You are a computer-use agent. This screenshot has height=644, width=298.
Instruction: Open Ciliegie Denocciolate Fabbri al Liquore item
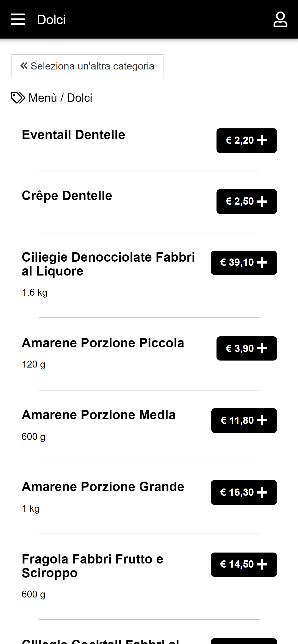coord(108,264)
